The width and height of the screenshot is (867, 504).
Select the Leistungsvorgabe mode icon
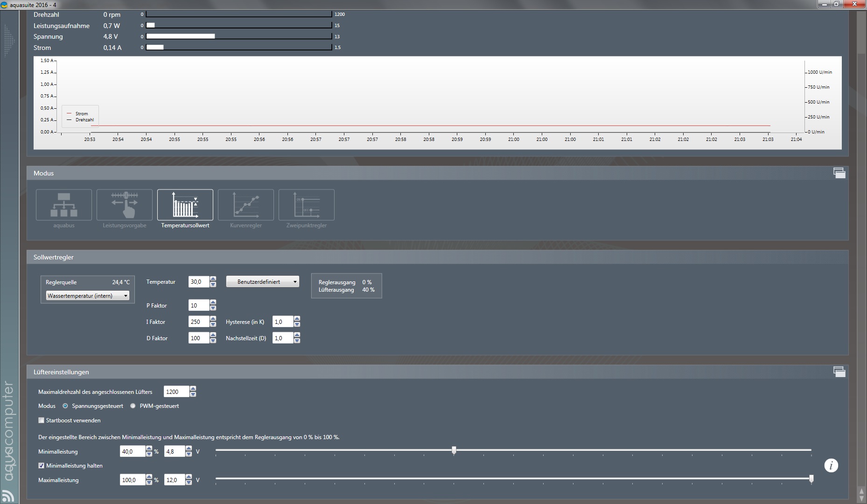click(125, 205)
